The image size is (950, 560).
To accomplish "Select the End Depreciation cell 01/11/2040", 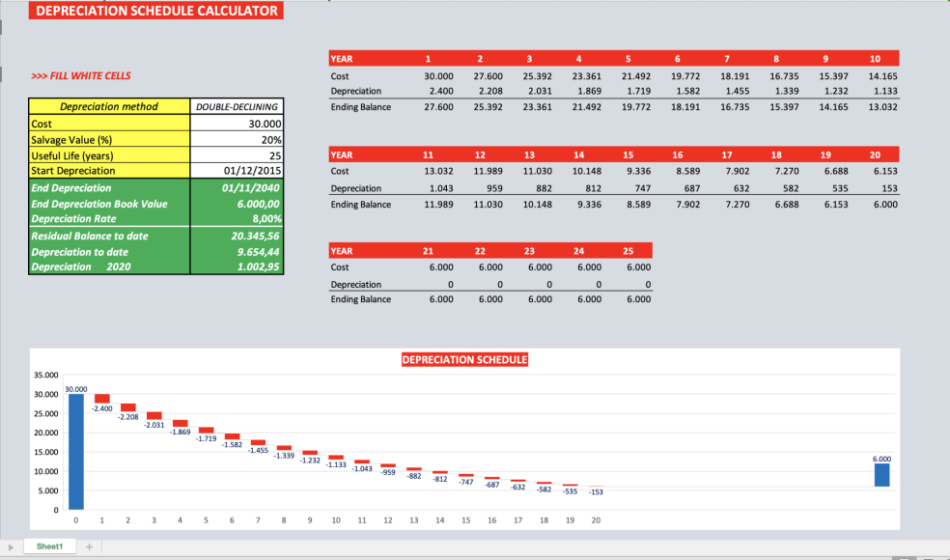I will [237, 187].
